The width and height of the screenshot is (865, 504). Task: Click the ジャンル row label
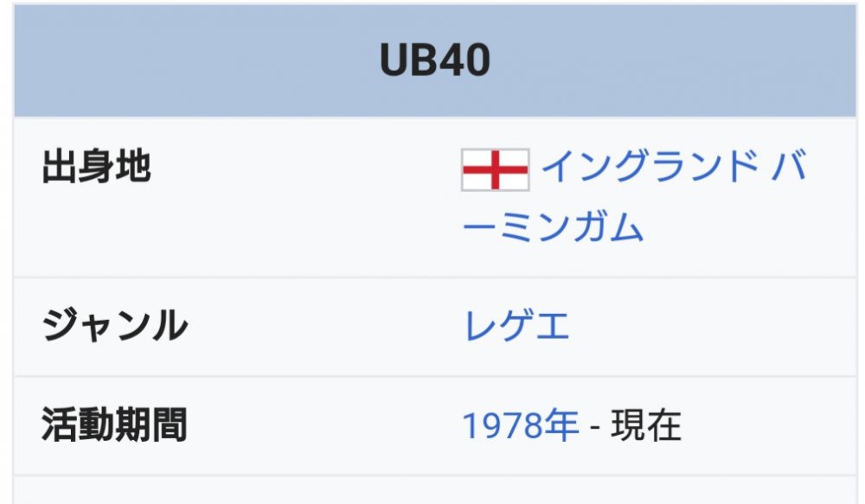(x=115, y=326)
